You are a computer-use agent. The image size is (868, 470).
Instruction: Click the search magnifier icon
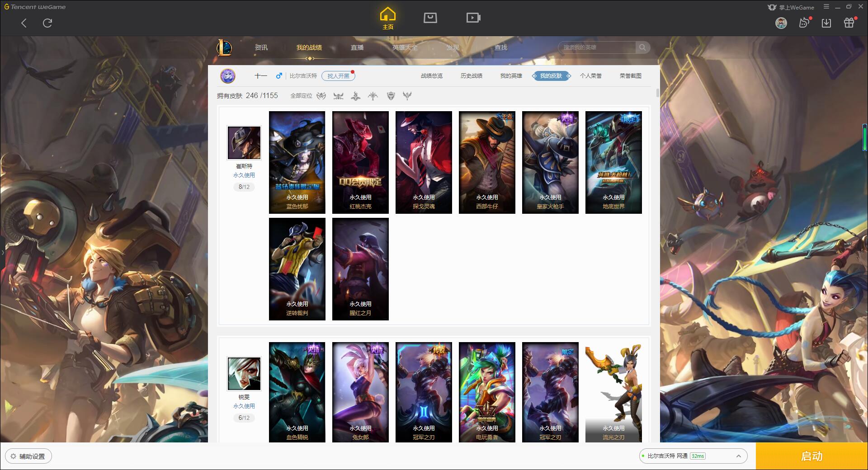click(x=642, y=47)
